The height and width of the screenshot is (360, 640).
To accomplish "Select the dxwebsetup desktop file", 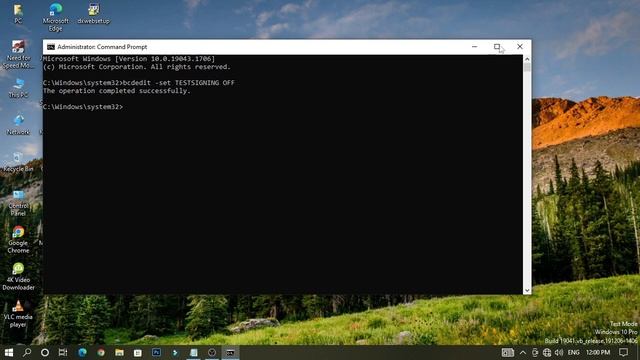I will tap(93, 13).
